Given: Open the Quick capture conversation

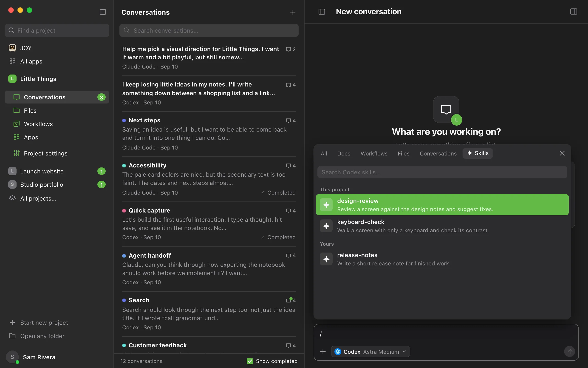Looking at the screenshot, I should (x=209, y=224).
